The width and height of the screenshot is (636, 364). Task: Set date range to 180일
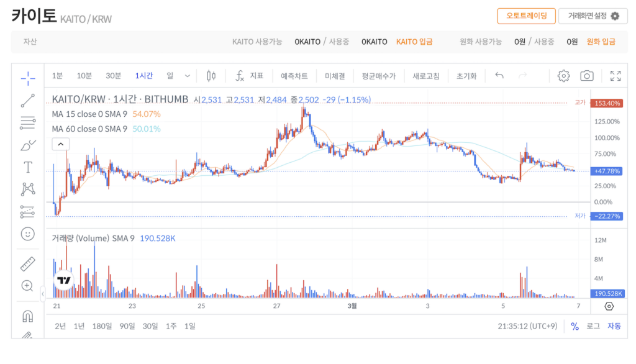pos(102,326)
